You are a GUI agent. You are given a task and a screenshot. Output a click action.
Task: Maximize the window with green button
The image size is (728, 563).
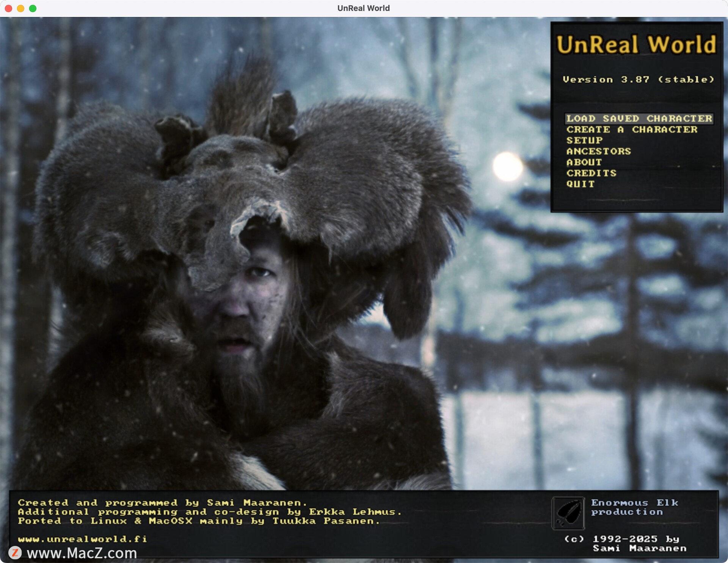point(33,8)
